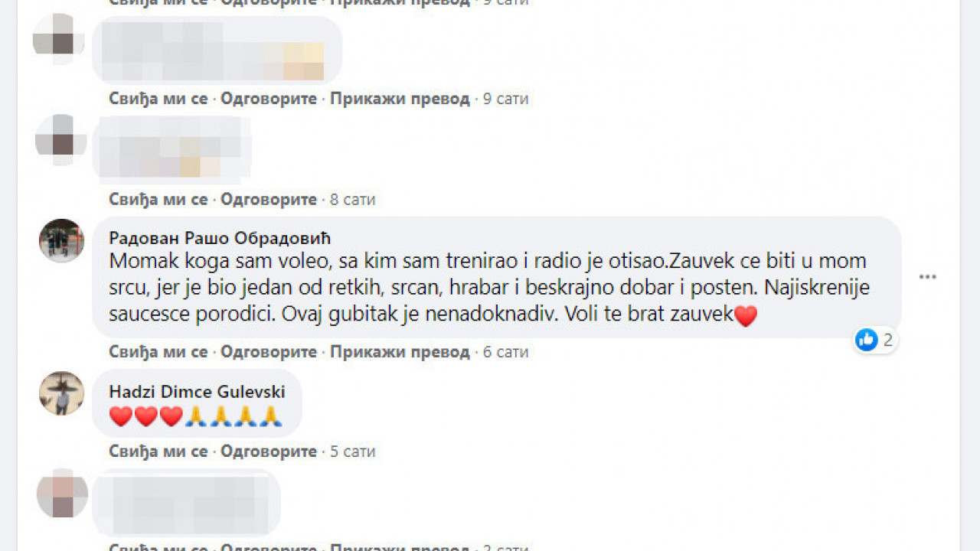
Task: Click the blurred avatar of the 8-hour-old comment
Action: tap(60, 140)
